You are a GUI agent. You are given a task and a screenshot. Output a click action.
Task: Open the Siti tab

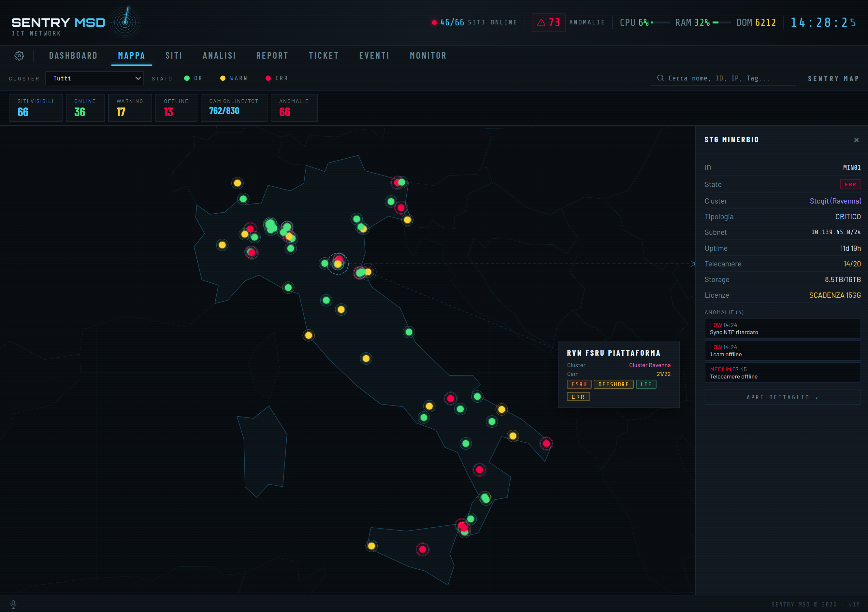(174, 56)
